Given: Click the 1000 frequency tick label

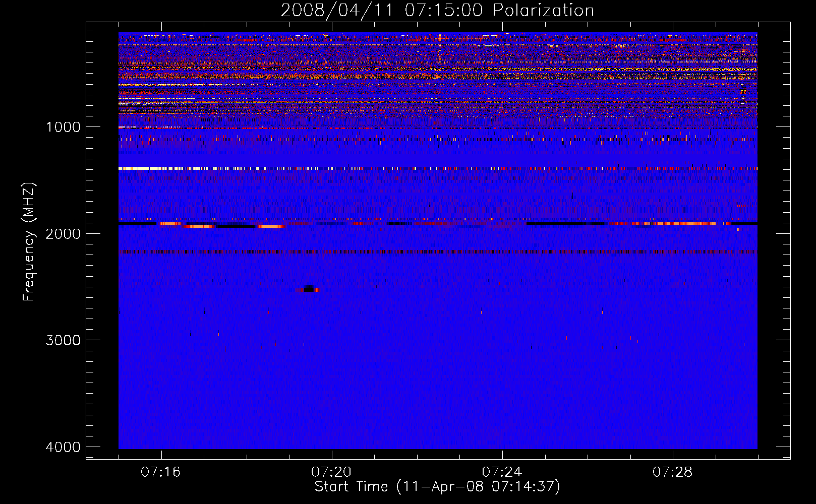Looking at the screenshot, I should coord(63,127).
